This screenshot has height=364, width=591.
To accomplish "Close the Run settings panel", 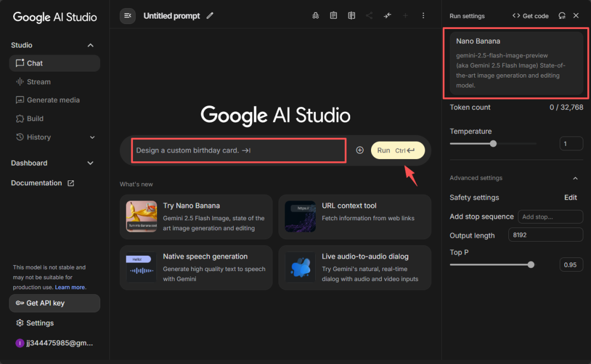I will [x=576, y=15].
